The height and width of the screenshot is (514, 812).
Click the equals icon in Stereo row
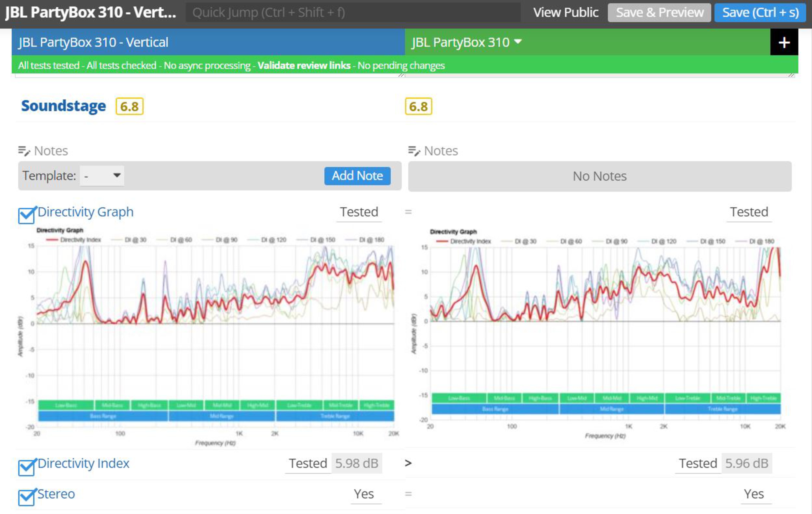(408, 494)
